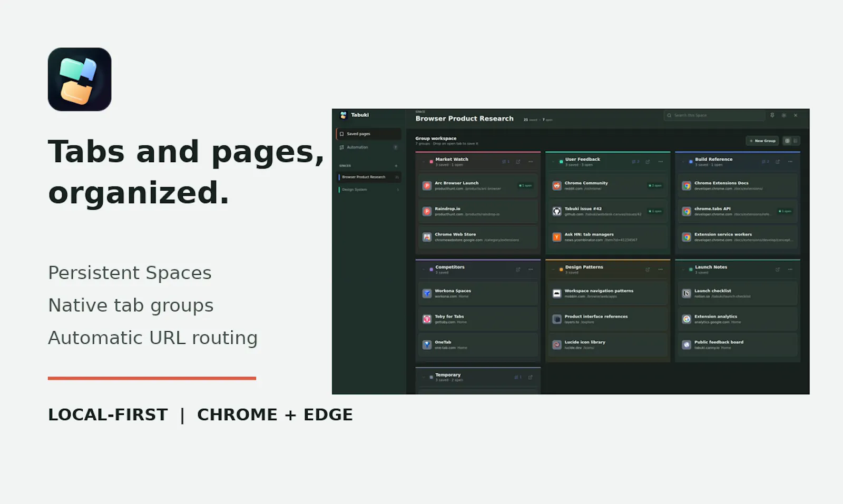This screenshot has width=843, height=504.
Task: Collapse the Competitors group
Action: [x=424, y=270]
